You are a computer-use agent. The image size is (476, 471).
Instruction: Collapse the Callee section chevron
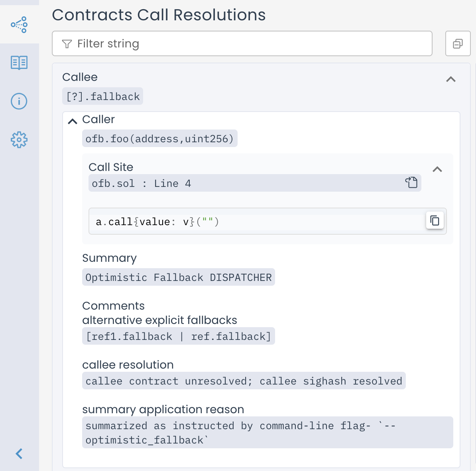pyautogui.click(x=451, y=79)
